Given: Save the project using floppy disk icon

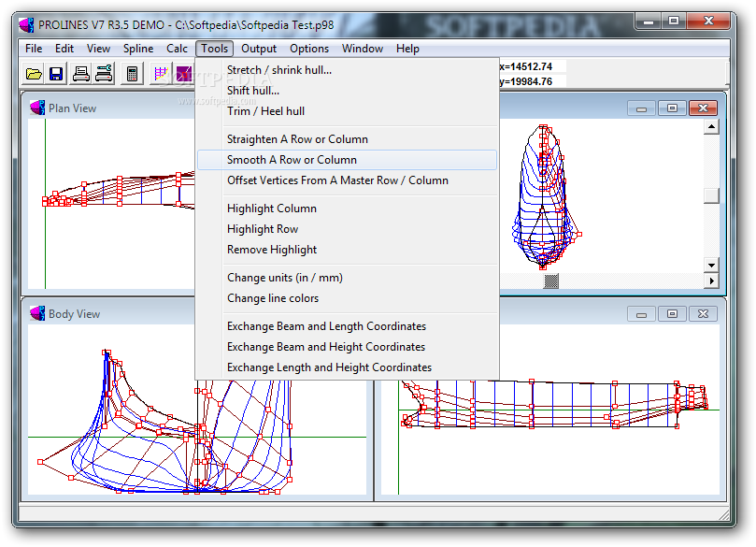Looking at the screenshot, I should 56,74.
